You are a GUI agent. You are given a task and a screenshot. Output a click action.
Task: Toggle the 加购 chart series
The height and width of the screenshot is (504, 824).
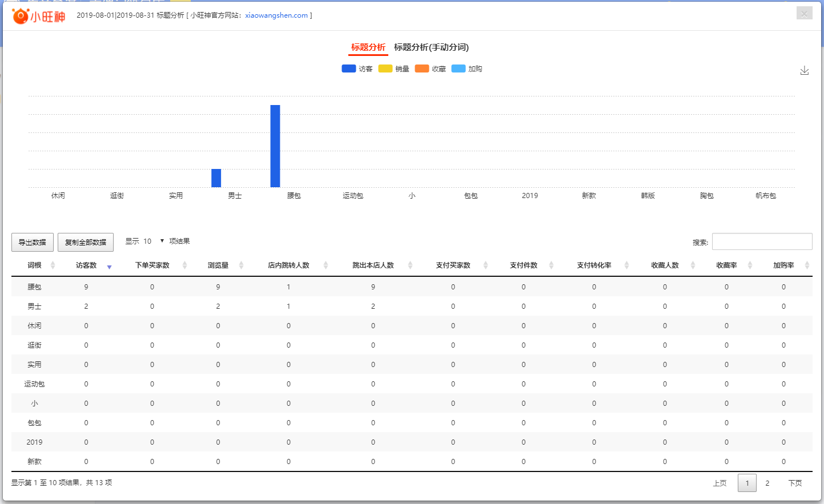coord(467,68)
